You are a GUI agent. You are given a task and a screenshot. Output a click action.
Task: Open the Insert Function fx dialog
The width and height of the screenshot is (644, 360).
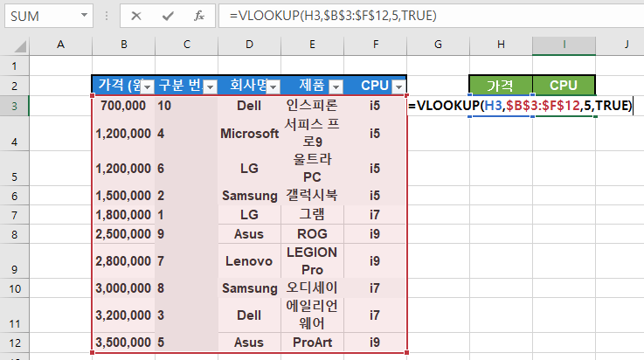pyautogui.click(x=199, y=16)
